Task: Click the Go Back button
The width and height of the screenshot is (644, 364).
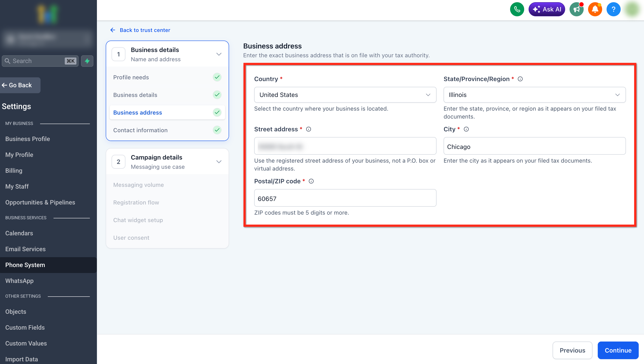Action: (20, 85)
